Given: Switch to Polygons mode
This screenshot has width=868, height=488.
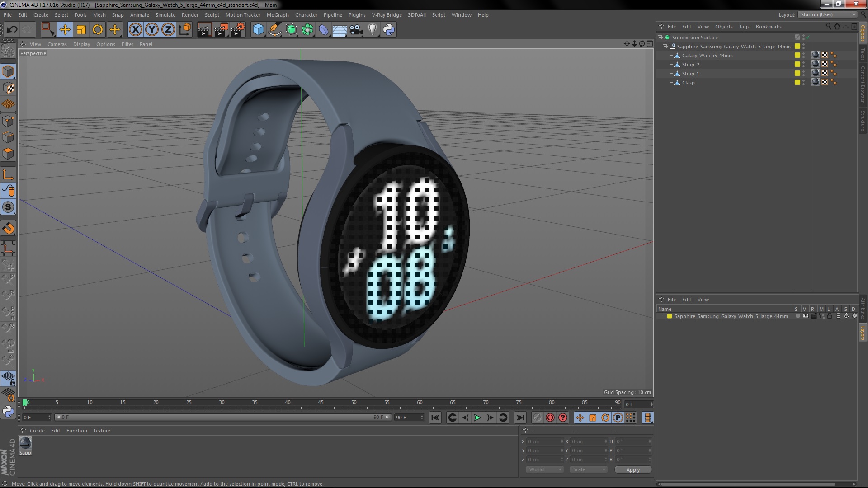Looking at the screenshot, I should (8, 154).
